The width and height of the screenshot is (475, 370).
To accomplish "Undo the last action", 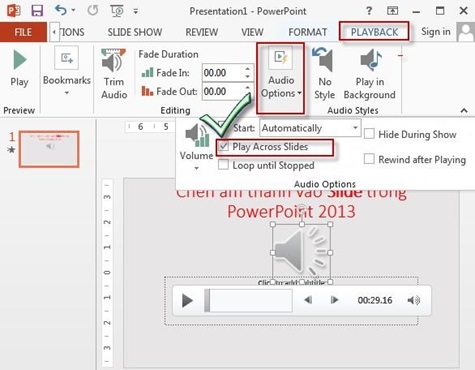I will (x=61, y=10).
